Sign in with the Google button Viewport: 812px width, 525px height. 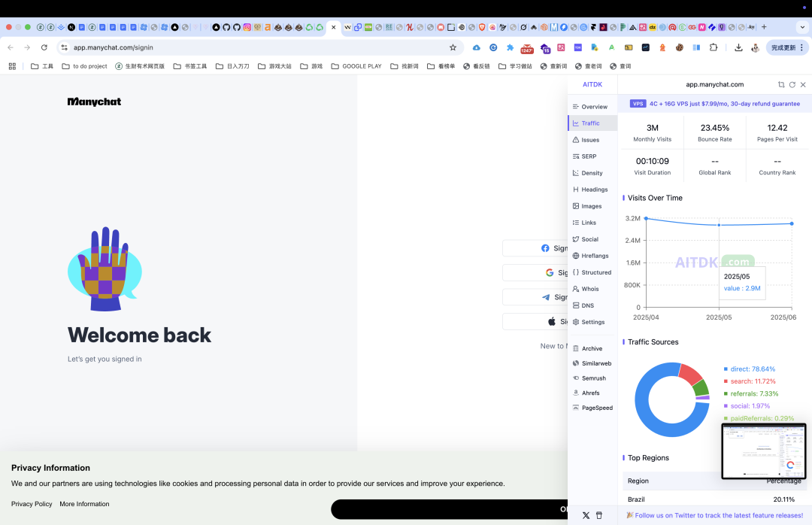[x=535, y=272]
